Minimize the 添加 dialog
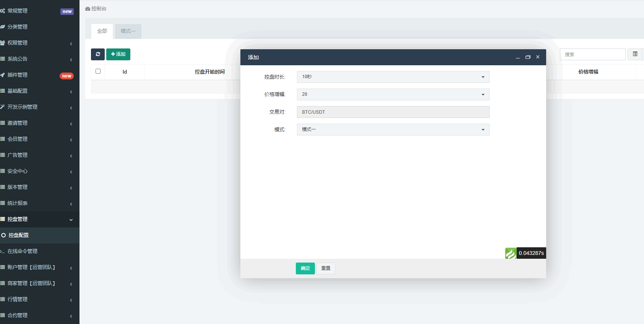This screenshot has height=324, width=644. tap(518, 57)
